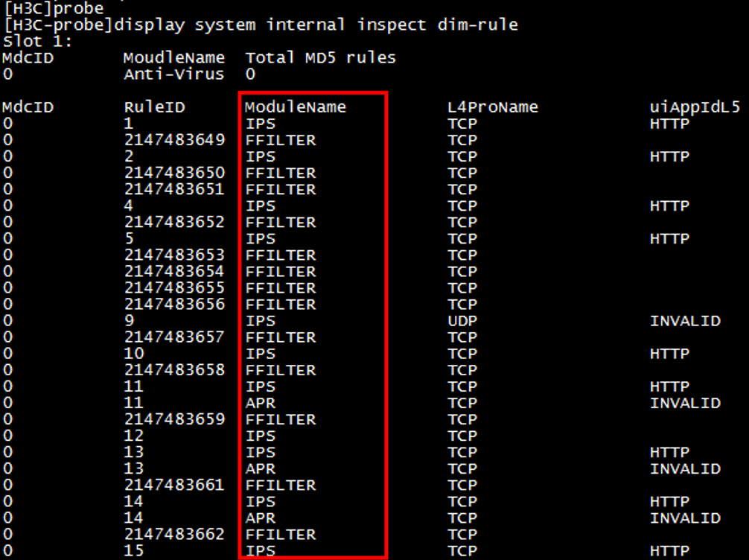The width and height of the screenshot is (749, 560).
Task: Click rule ID 15 in the last row
Action: point(134,551)
